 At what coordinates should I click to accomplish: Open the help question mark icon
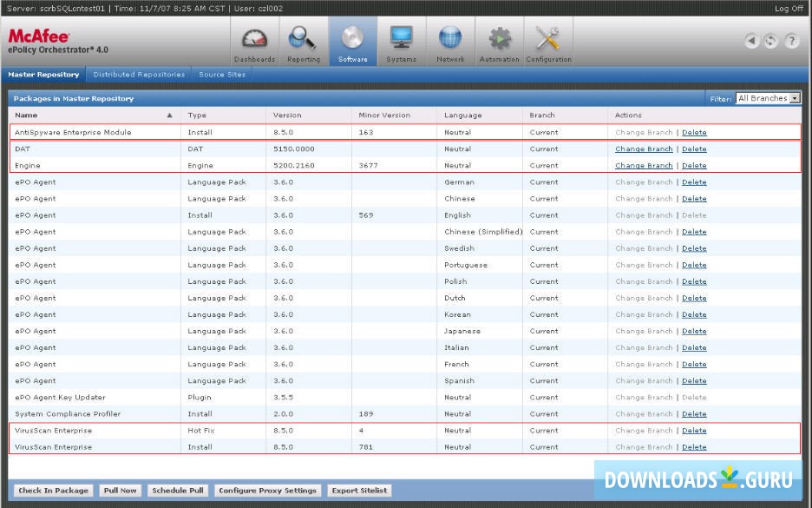791,41
